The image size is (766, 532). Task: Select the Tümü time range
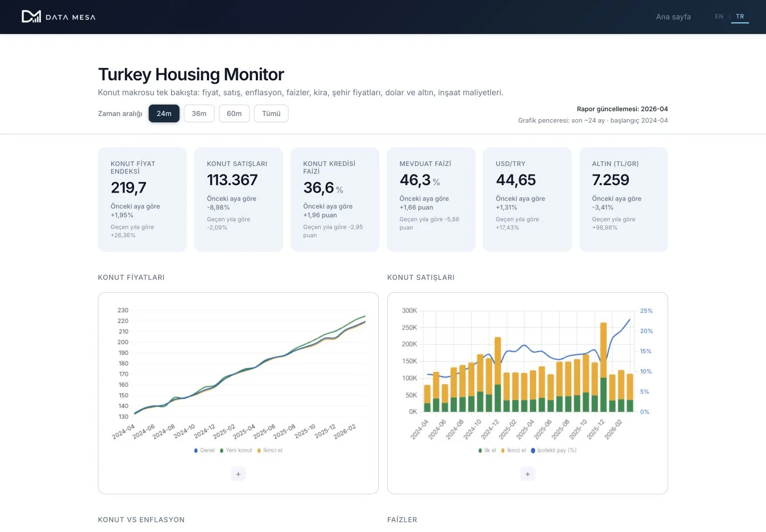coord(271,113)
